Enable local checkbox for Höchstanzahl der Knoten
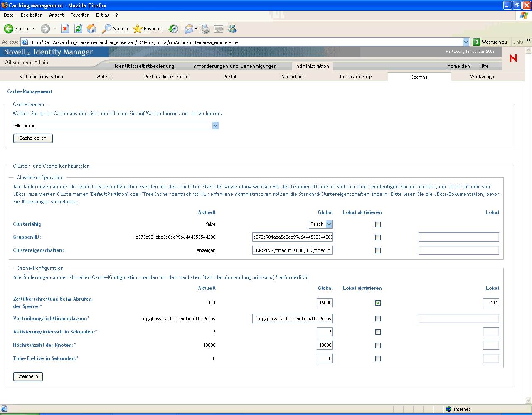This screenshot has height=415, width=532. (x=378, y=346)
